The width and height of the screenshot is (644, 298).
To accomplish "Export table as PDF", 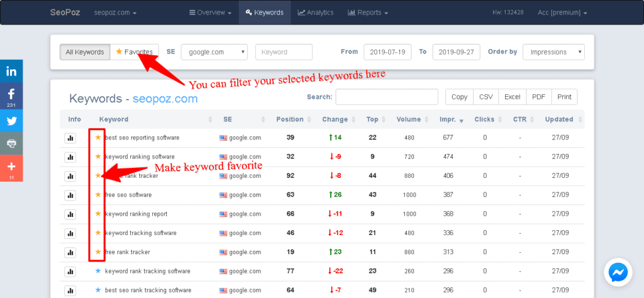I will [x=539, y=97].
